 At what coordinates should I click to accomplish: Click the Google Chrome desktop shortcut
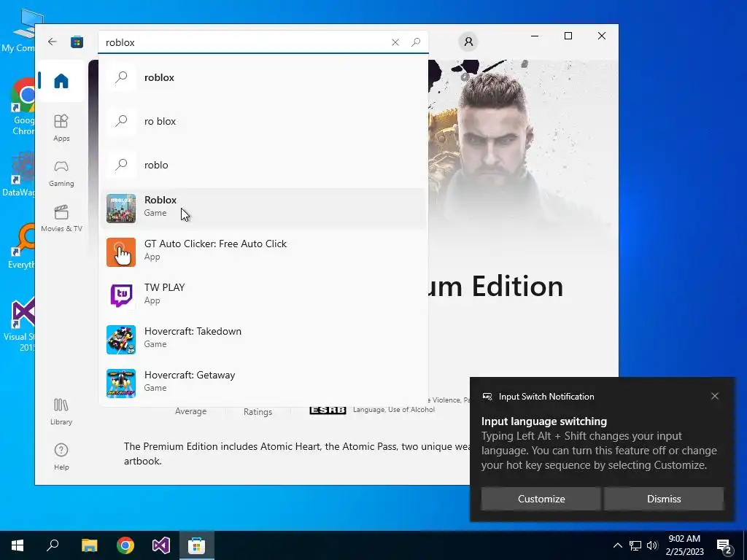coord(23,107)
